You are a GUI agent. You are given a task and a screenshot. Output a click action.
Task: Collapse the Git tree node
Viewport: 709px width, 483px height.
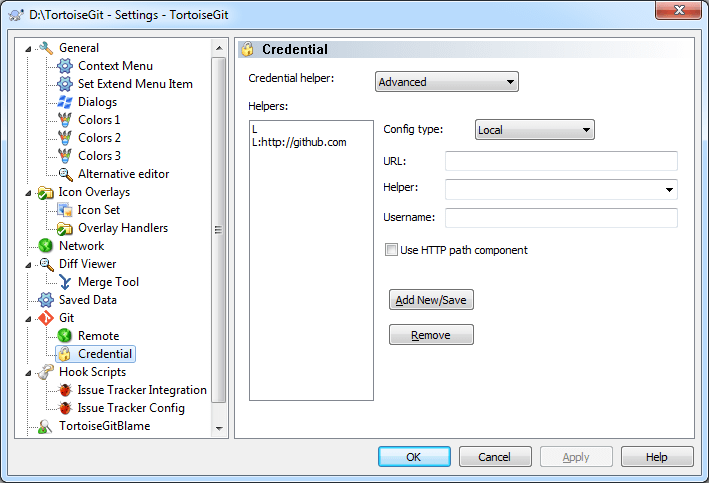(x=28, y=319)
